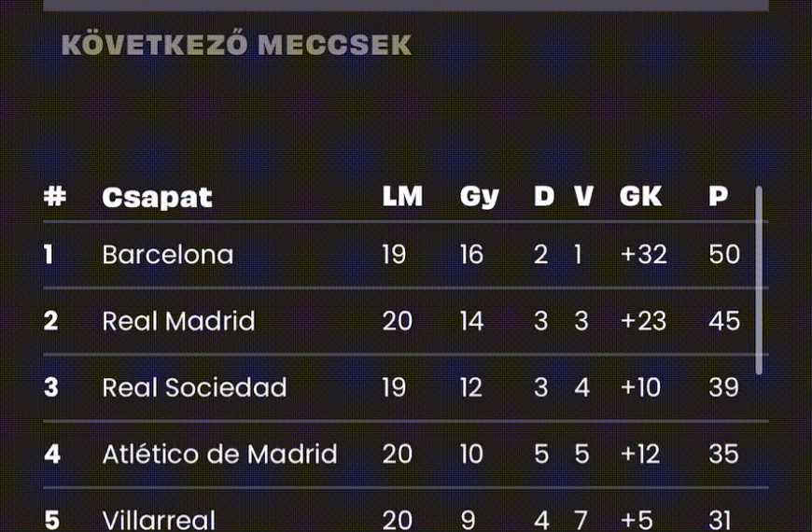This screenshot has width=812, height=532.
Task: Click the standings table vertical scrollbar
Action: pyautogui.click(x=759, y=280)
